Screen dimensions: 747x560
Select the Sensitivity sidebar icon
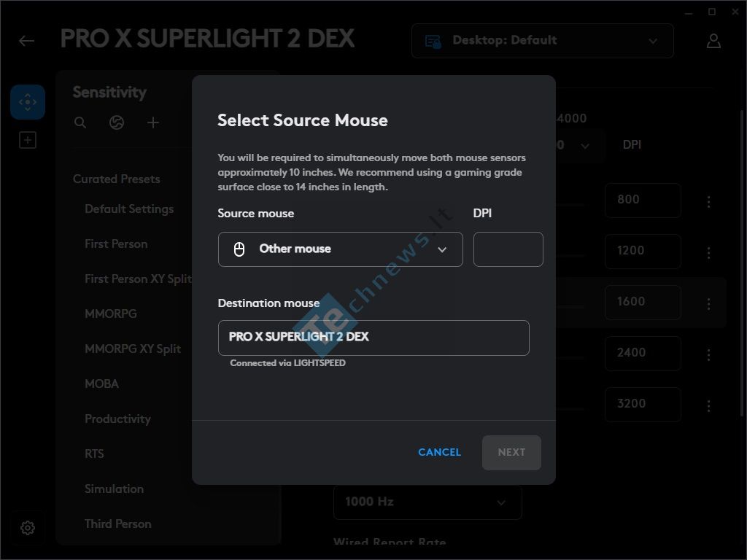[x=28, y=102]
